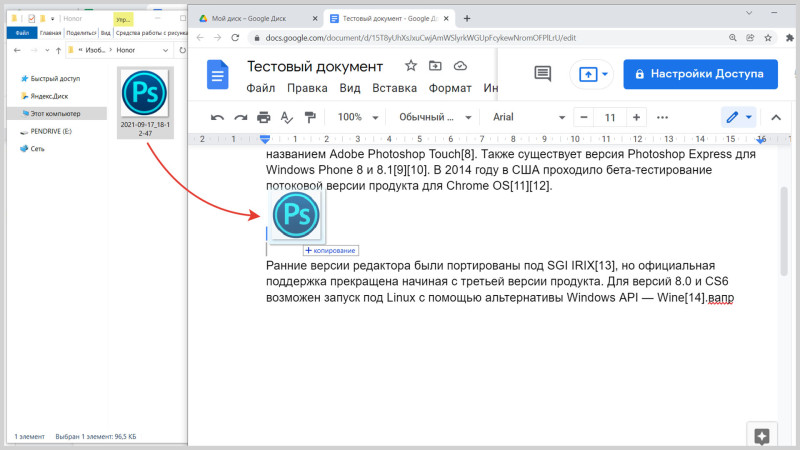Click the Docs vertical scrollbar
Screen dimensions: 800x450
point(784,232)
